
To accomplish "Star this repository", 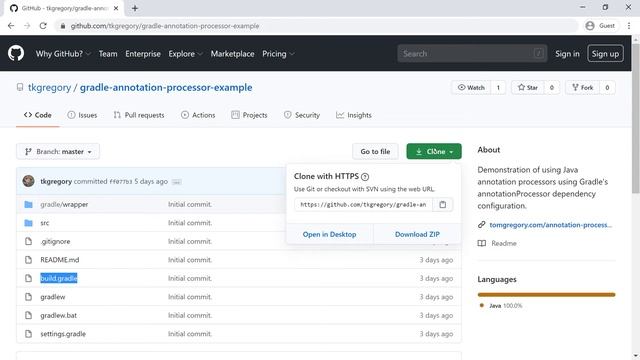I will (x=527, y=87).
